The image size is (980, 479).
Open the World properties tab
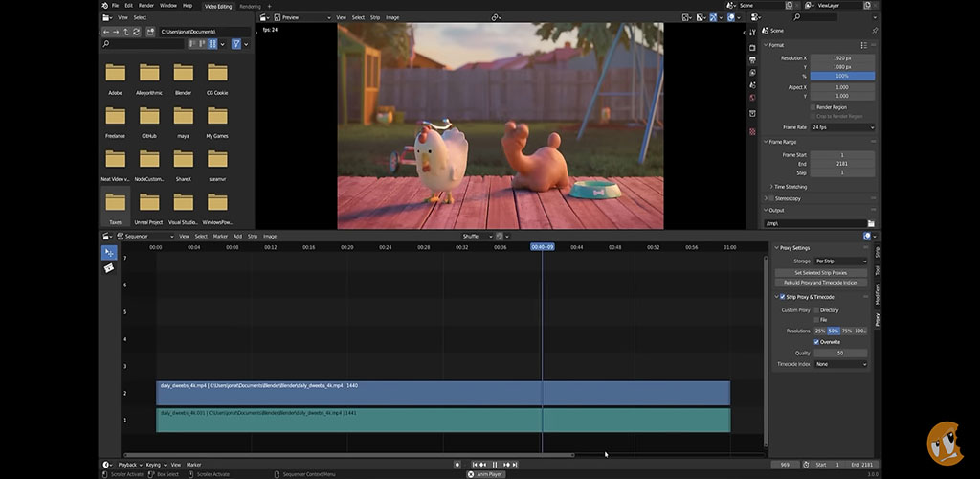[752, 98]
